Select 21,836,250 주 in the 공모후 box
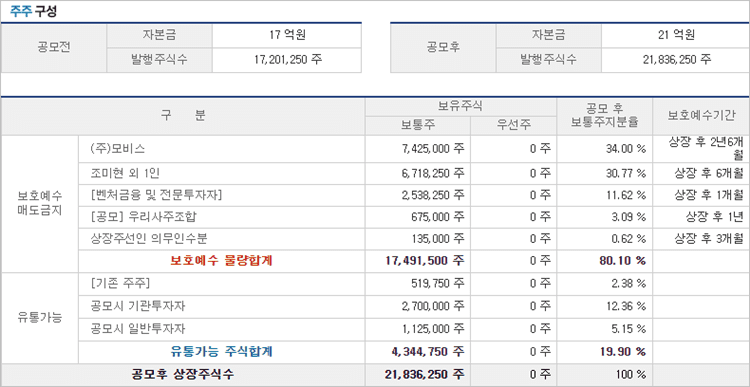 pos(677,60)
